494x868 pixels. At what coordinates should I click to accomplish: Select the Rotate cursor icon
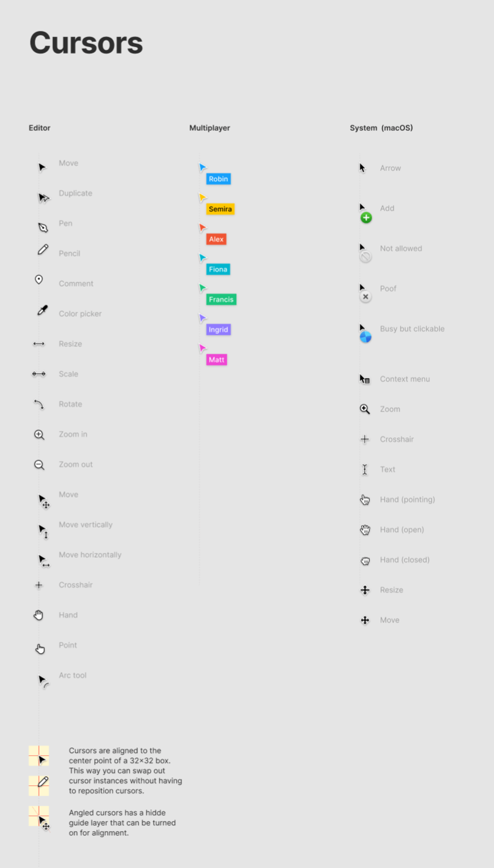(39, 404)
